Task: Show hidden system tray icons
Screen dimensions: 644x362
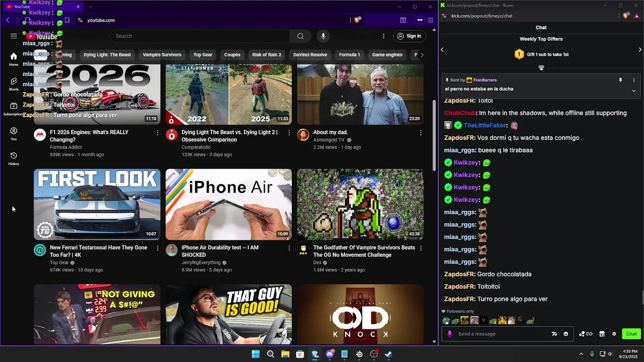Action: click(581, 354)
